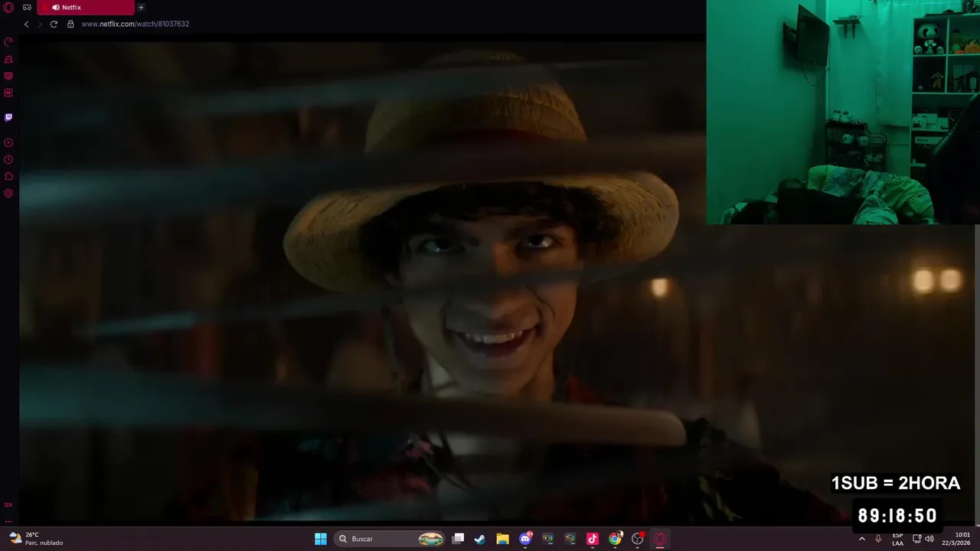Open the Twitch panel in sidebar
Viewport: 980px width, 551px height.
click(8, 117)
